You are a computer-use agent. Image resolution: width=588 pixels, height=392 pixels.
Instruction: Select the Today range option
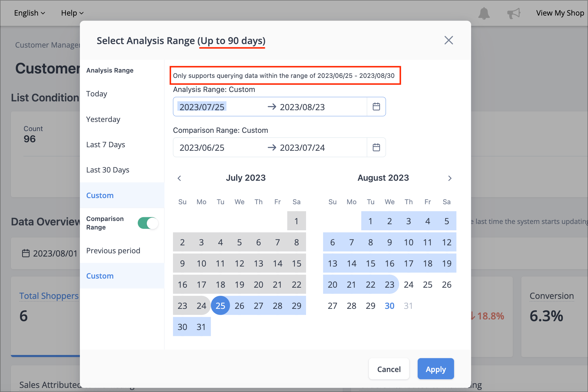click(122, 94)
